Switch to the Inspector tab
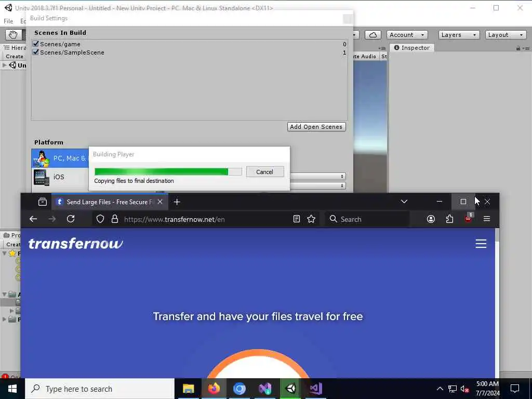Viewport: 532px width, 399px height. pyautogui.click(x=412, y=48)
